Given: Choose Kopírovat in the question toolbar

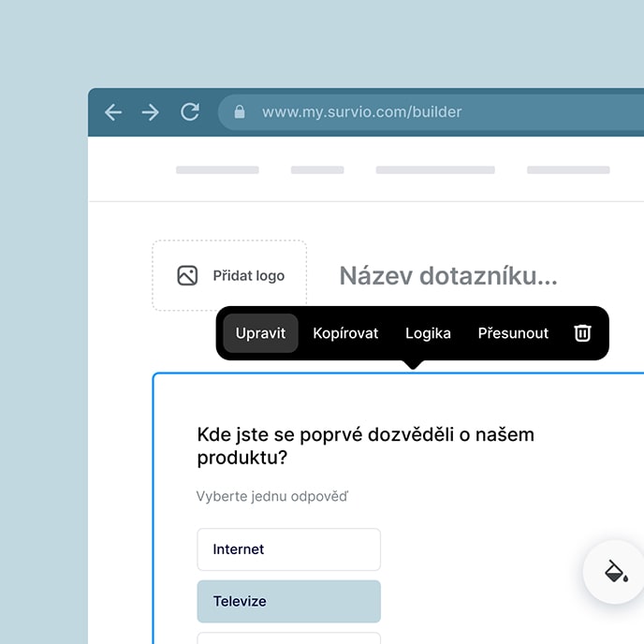Looking at the screenshot, I should pos(345,333).
